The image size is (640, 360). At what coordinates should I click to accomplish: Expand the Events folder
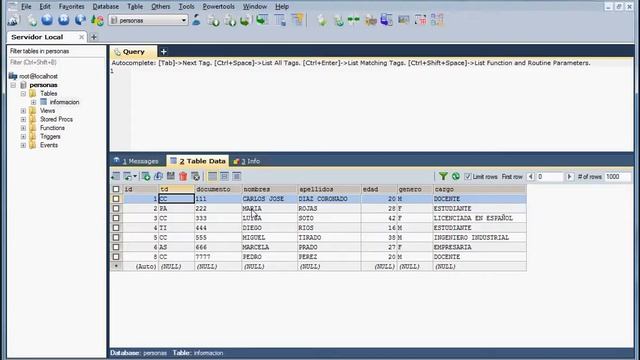click(x=23, y=145)
